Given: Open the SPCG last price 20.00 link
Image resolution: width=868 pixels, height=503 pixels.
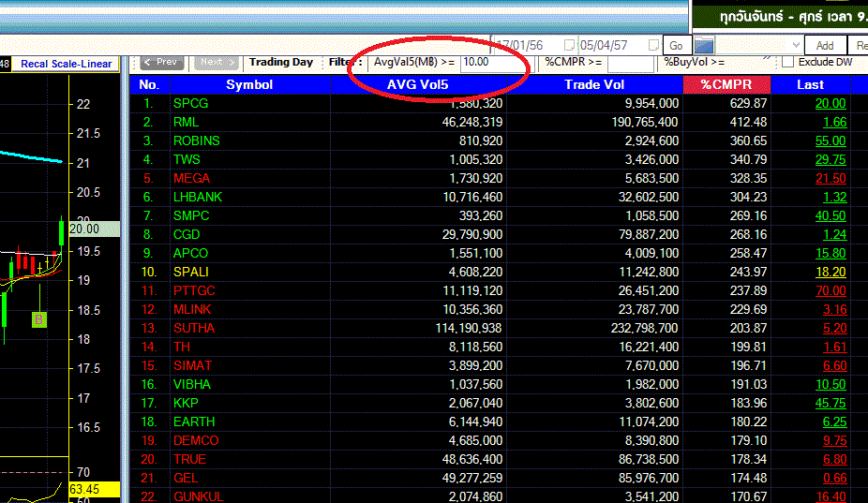Looking at the screenshot, I should (831, 103).
